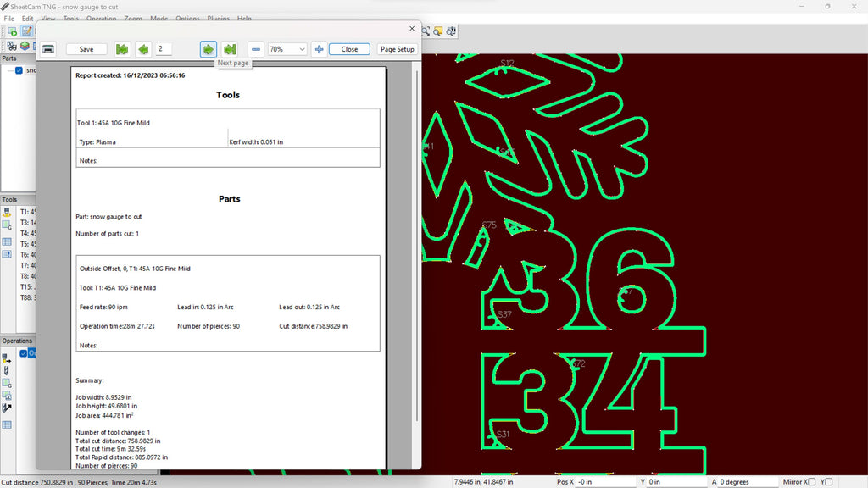Open the Options menu
The height and width of the screenshot is (488, 868).
187,19
